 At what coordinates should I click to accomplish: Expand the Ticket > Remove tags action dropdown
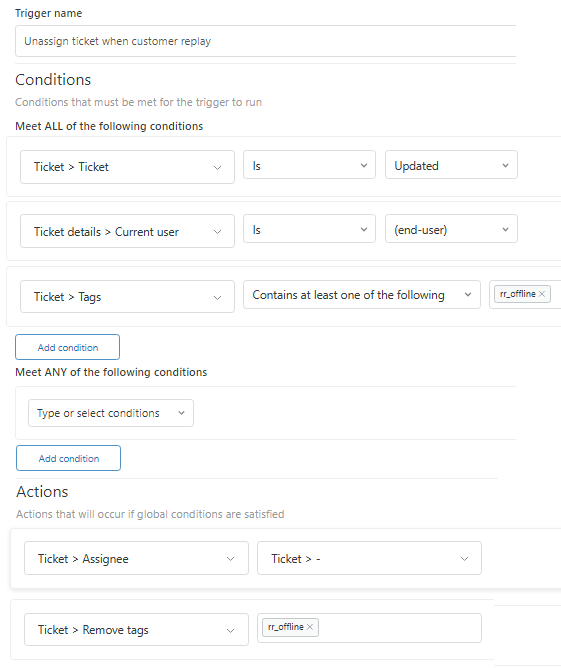(x=136, y=630)
